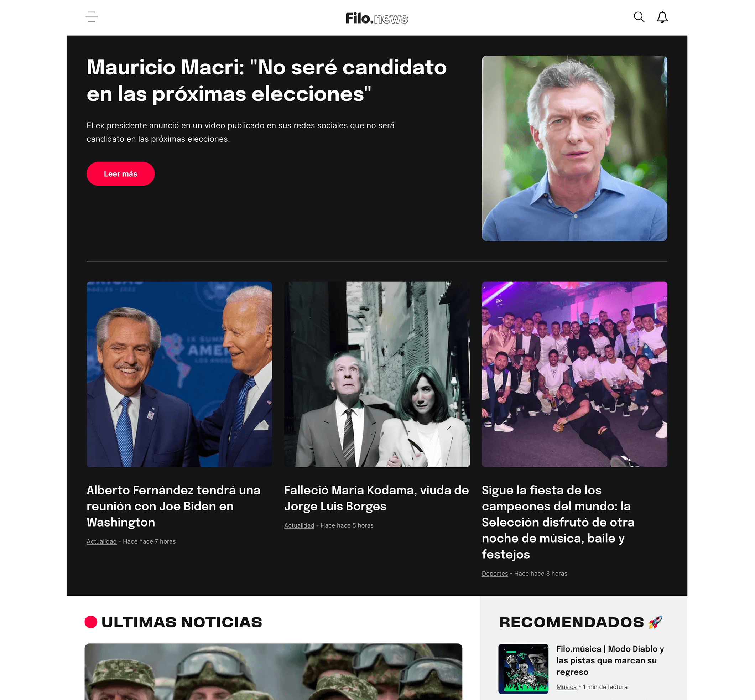Click the red dot beside Ultimas Noticias
The width and height of the screenshot is (755, 700).
91,622
